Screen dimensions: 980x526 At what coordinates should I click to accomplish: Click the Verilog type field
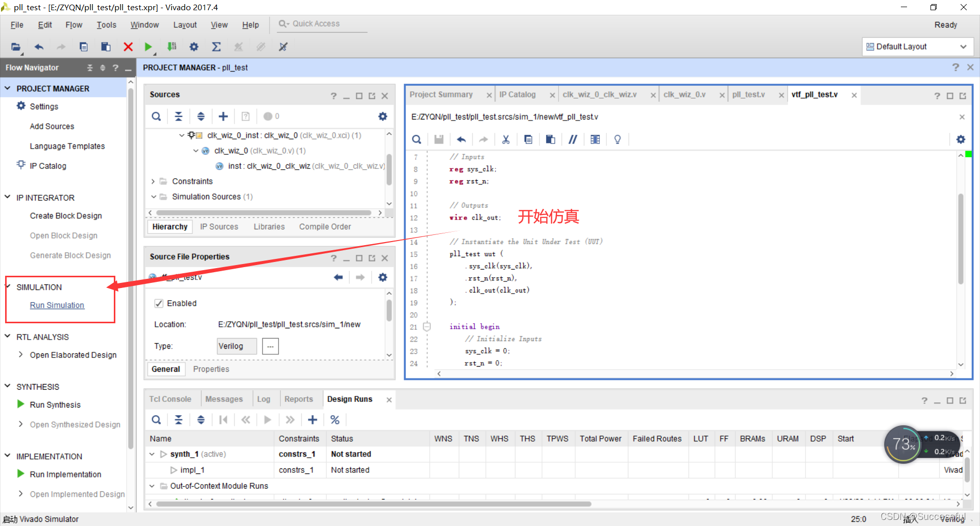236,346
